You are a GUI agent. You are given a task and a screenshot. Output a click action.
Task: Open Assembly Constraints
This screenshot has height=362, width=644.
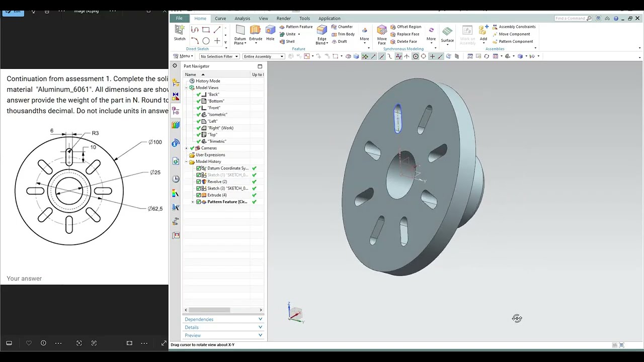coord(514,27)
